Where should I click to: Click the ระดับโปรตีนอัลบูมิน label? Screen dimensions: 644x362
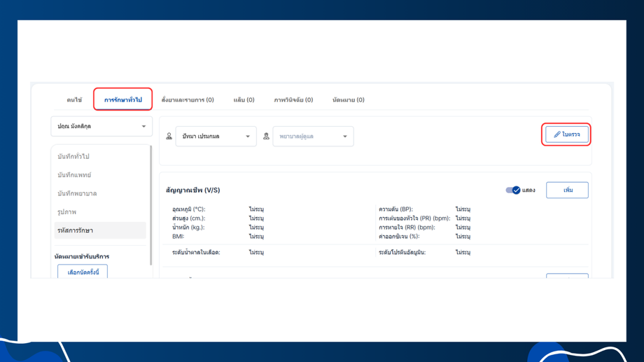402,252
